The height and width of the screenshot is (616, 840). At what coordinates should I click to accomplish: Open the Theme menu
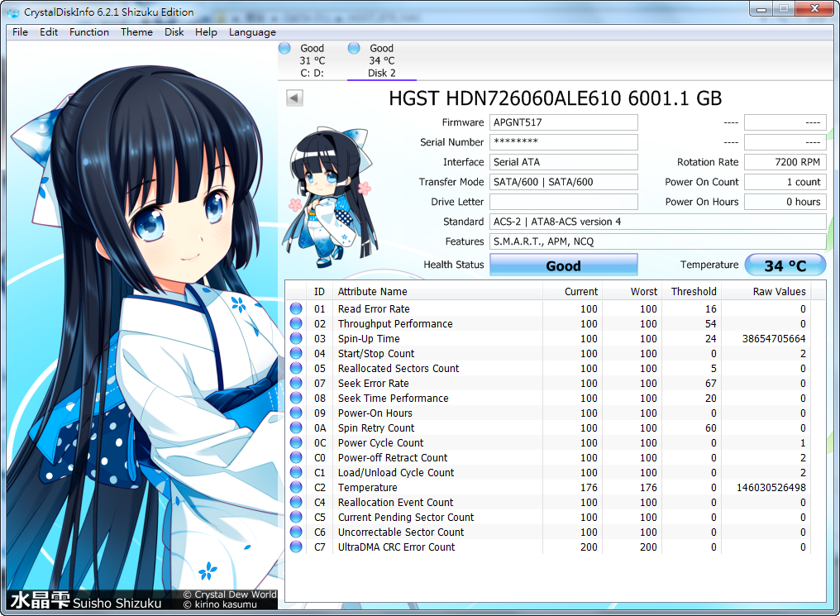click(x=136, y=32)
